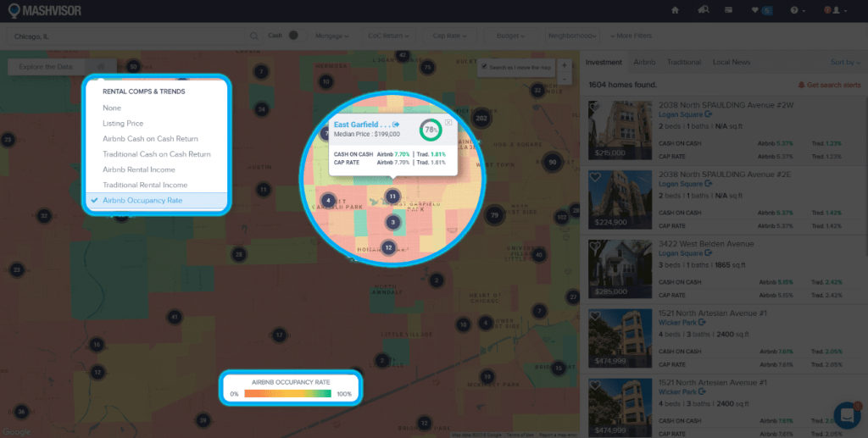Click the 'Get search alerts' link

[x=829, y=86]
